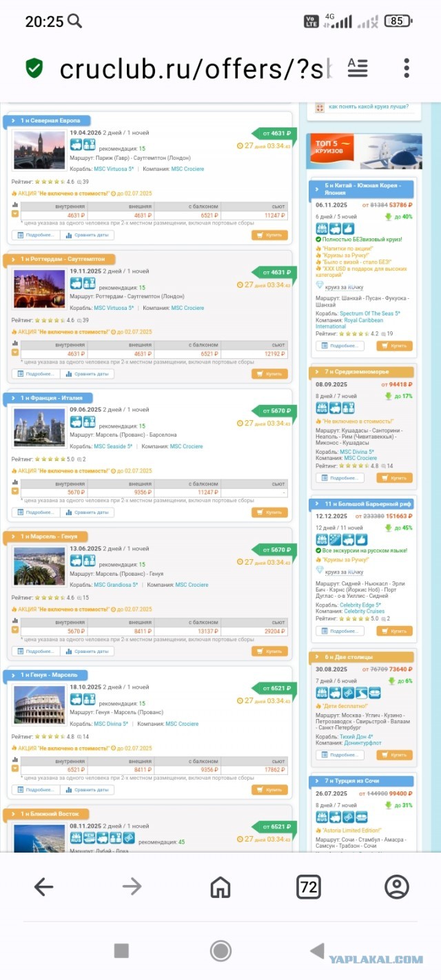441x980 pixels.
Task: Open the '1 н Франция - Италия' header
Action: pyautogui.click(x=47, y=398)
